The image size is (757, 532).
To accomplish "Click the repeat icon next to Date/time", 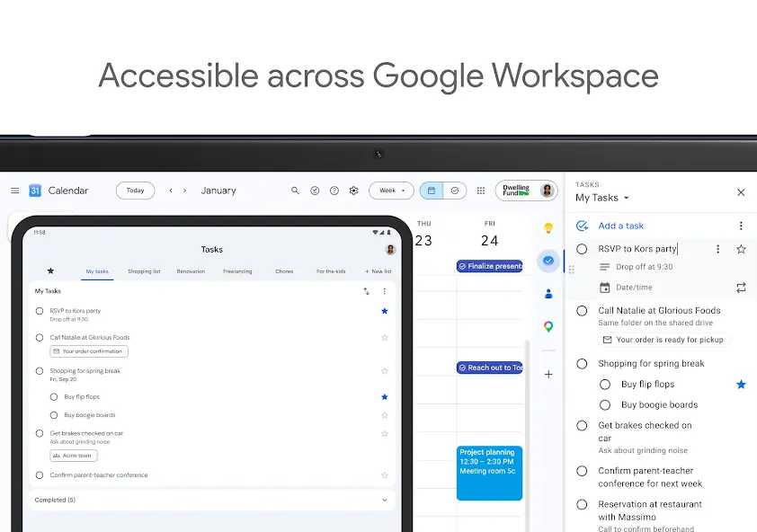I will point(741,288).
